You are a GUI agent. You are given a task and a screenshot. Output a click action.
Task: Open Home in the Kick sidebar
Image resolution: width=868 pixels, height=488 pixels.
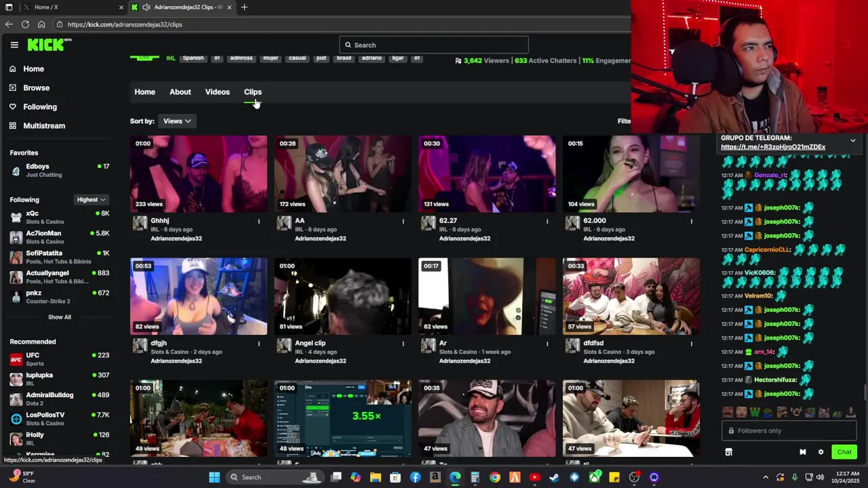click(27, 68)
